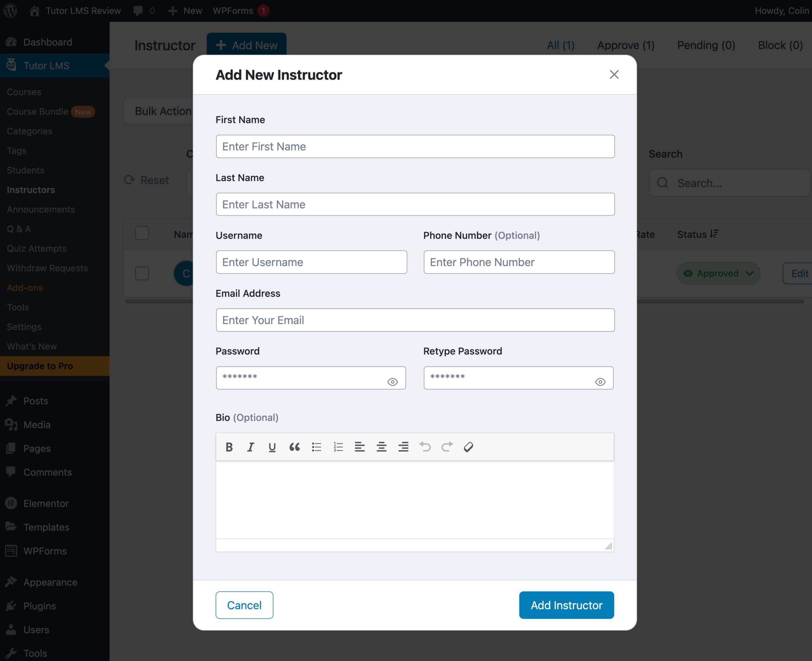The height and width of the screenshot is (661, 812).
Task: Switch to the Block (0) filter tab
Action: click(780, 45)
